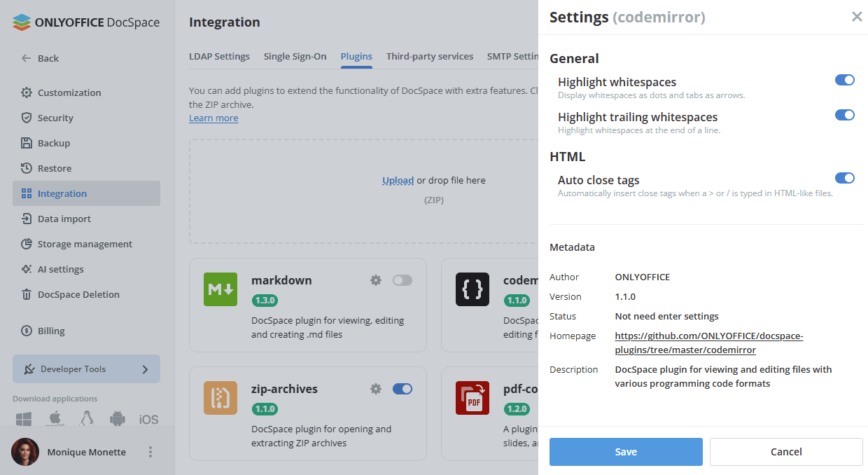This screenshot has height=475, width=868.
Task: Turn off Highlight whitespaces
Action: click(845, 80)
